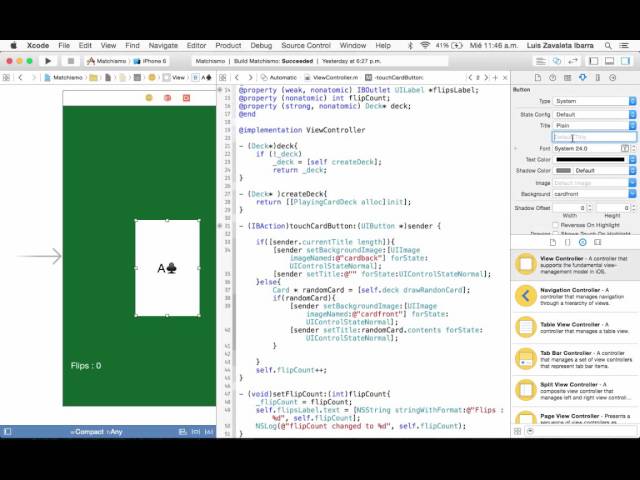Screen dimensions: 640x480
Task: Toggle the Navigator panel visibility
Action: click(593, 61)
